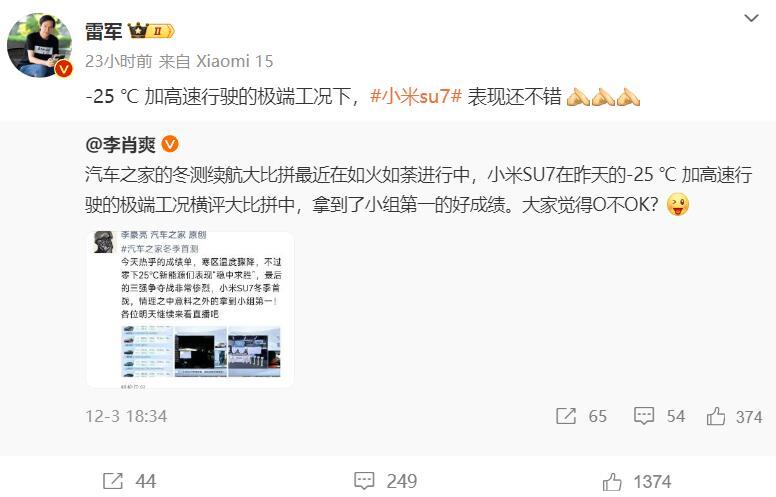The image size is (776, 497).
Task: Share the quoted post with 65 reposts
Action: (581, 416)
